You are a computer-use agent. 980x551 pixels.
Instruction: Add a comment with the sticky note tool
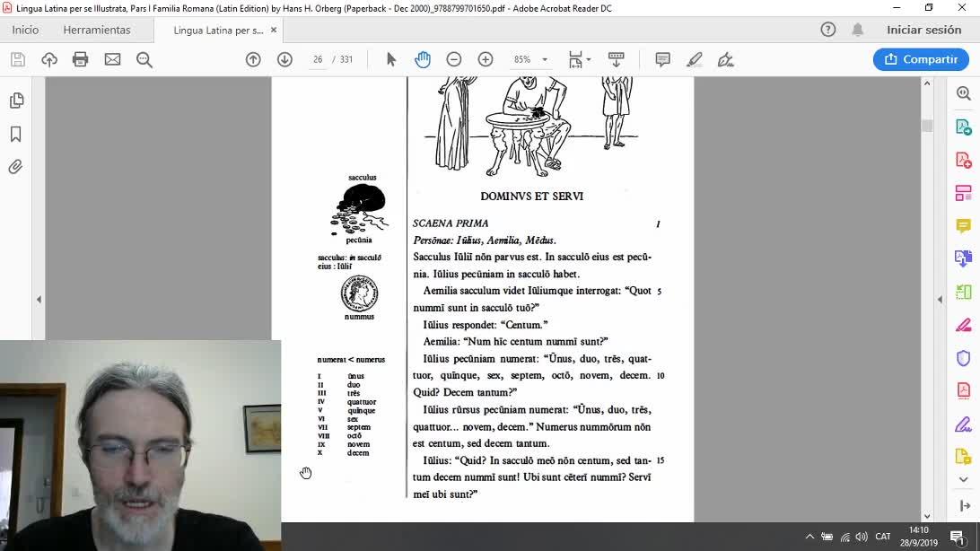tap(662, 59)
